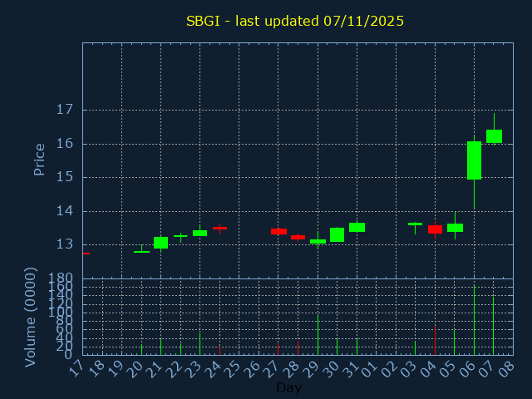Viewport: 532px width, 399px height.
Task: Click the 'Price' y-axis label
Action: 39,160
